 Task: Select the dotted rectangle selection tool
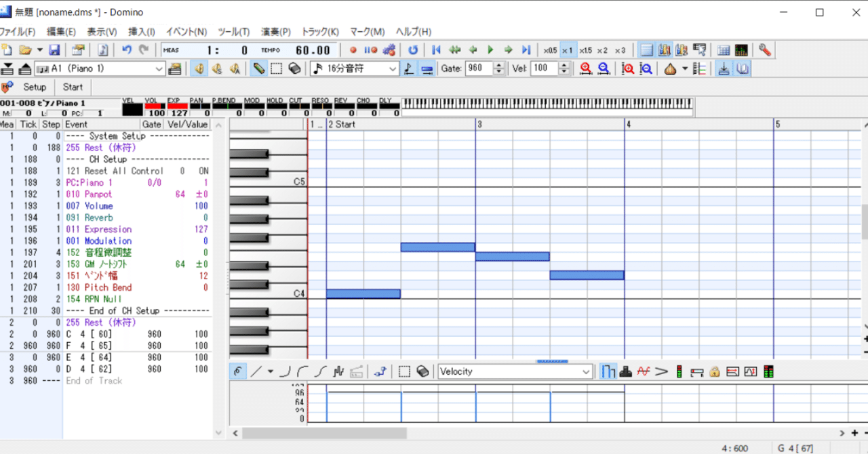(277, 68)
